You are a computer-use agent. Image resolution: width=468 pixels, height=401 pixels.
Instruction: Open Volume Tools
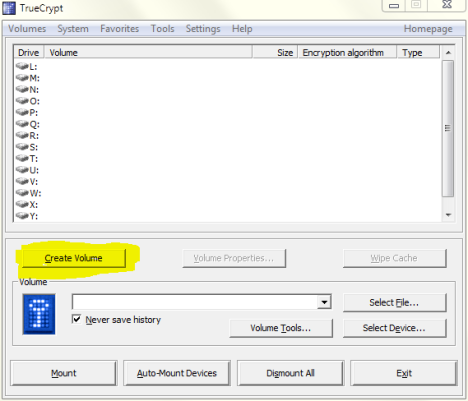pos(281,328)
